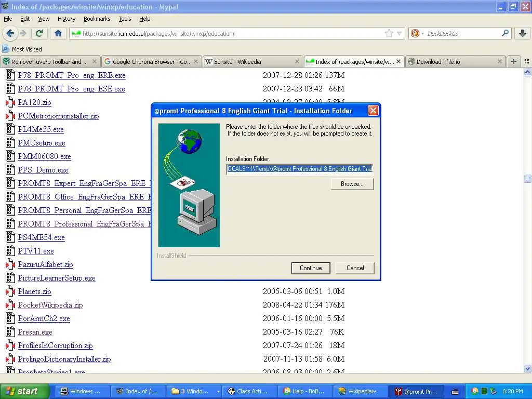The height and width of the screenshot is (399, 532).
Task: Go forward with the Forward arrow
Action: (x=23, y=33)
